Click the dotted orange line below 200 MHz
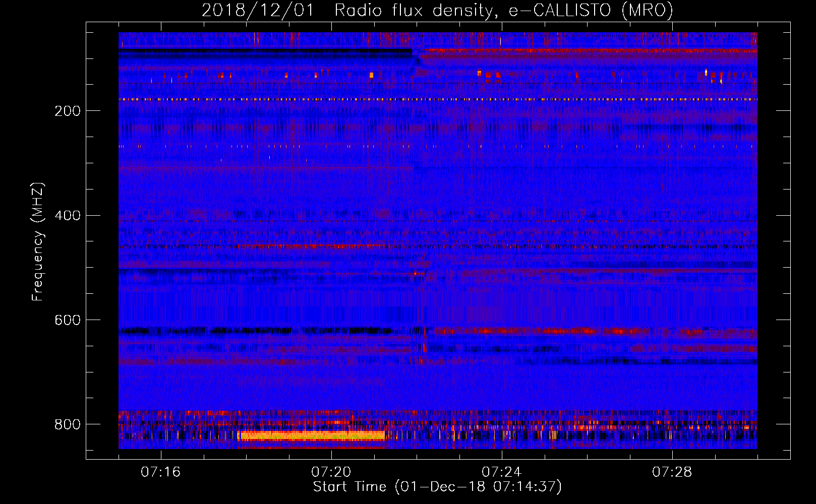Screen dimensions: 816x504 [x=353, y=100]
